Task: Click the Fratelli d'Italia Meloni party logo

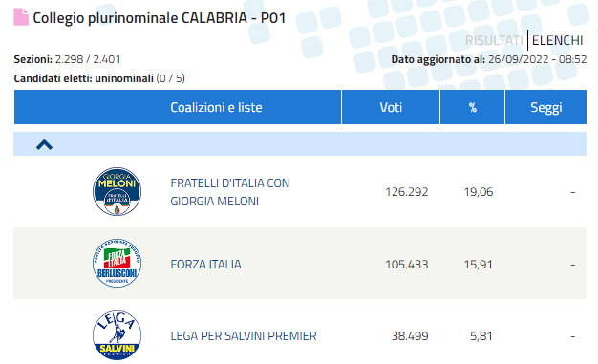Action: tap(117, 191)
